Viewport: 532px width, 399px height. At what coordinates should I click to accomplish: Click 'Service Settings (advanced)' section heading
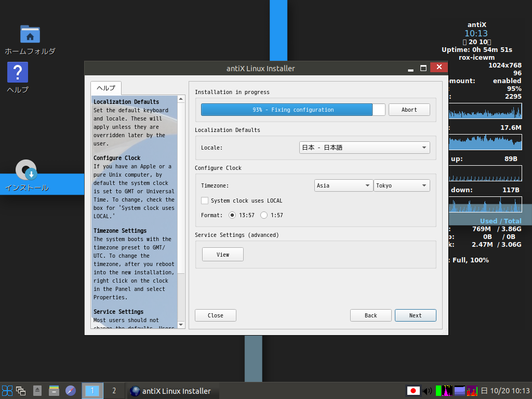click(237, 235)
